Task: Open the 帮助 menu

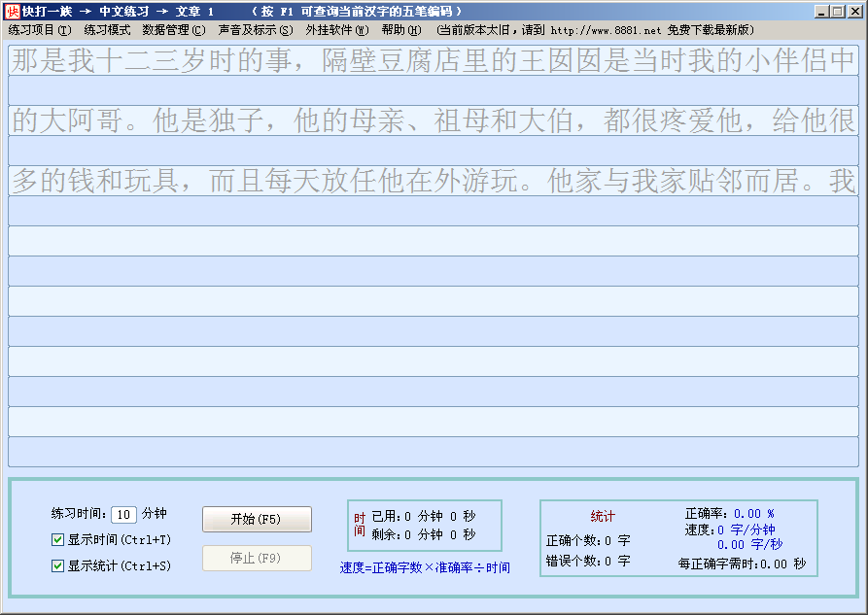Action: pyautogui.click(x=401, y=30)
